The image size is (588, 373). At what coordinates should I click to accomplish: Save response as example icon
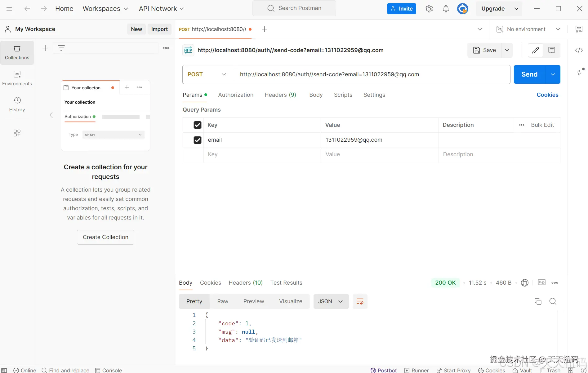point(542,282)
